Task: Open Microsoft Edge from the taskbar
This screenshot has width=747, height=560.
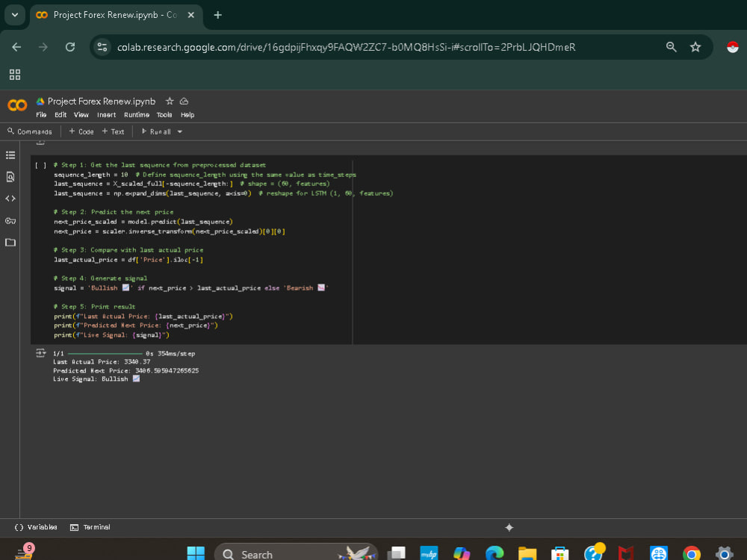Action: [495, 553]
